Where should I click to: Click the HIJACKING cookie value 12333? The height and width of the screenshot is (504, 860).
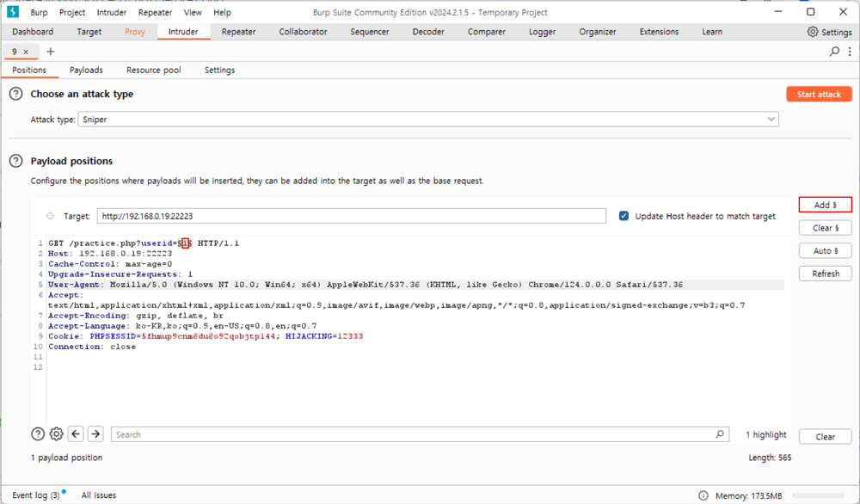pos(350,336)
